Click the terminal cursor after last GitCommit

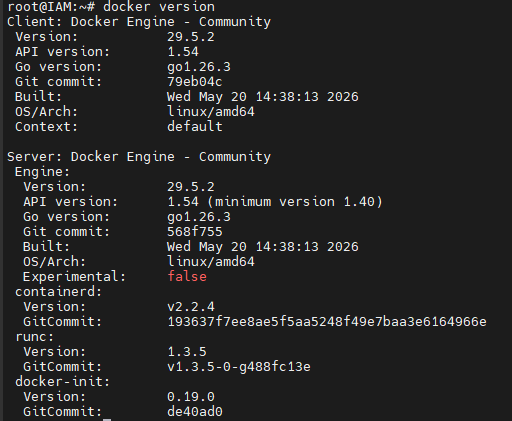click(107, 419)
